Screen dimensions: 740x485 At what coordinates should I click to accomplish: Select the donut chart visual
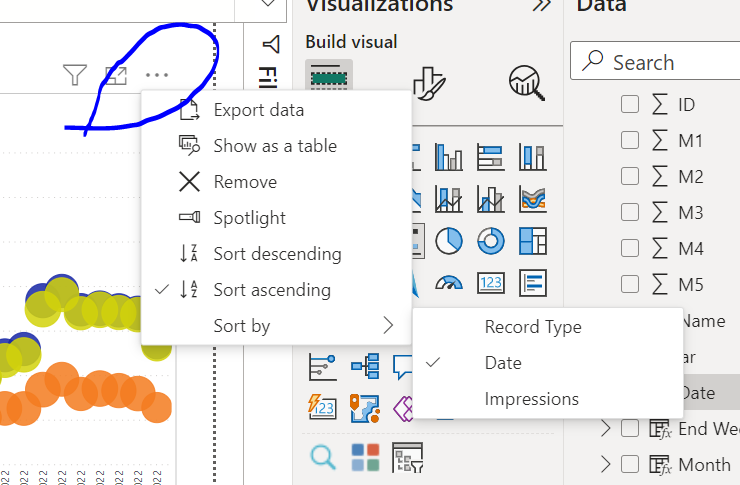[x=491, y=241]
